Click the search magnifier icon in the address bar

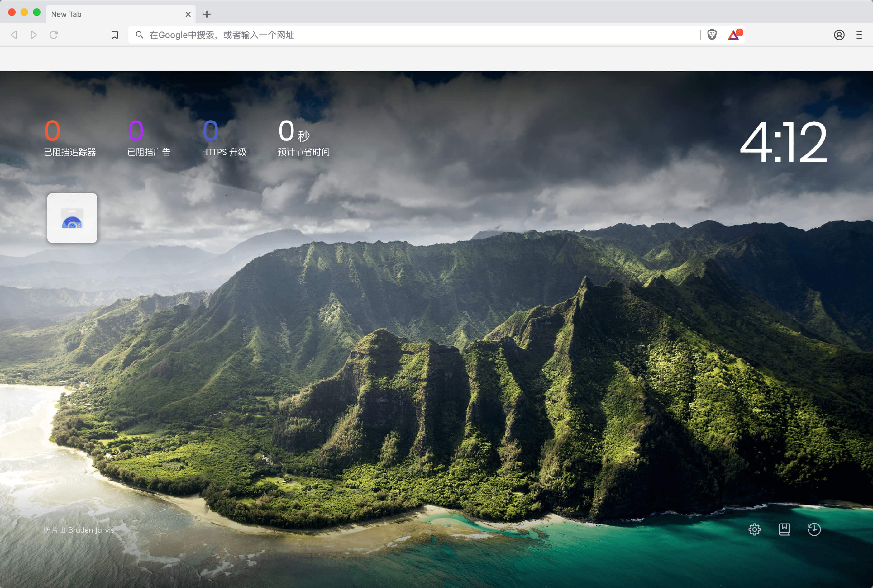[x=139, y=35]
